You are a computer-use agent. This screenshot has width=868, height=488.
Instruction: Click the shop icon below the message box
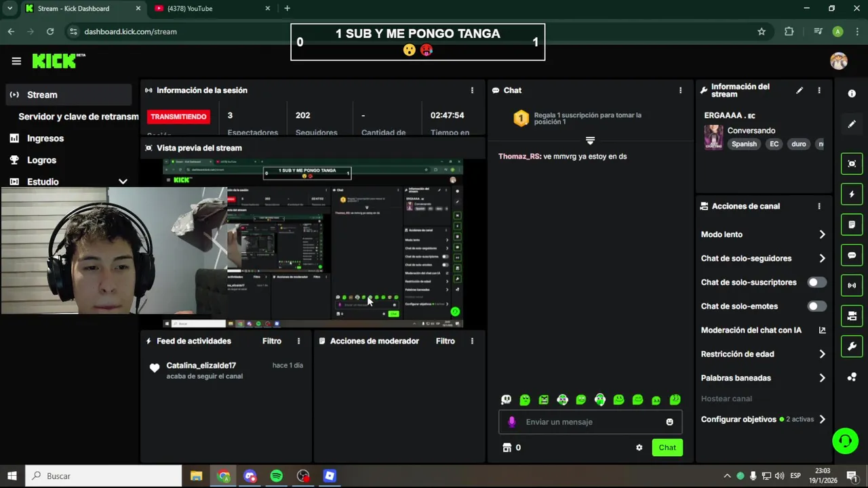point(507,447)
